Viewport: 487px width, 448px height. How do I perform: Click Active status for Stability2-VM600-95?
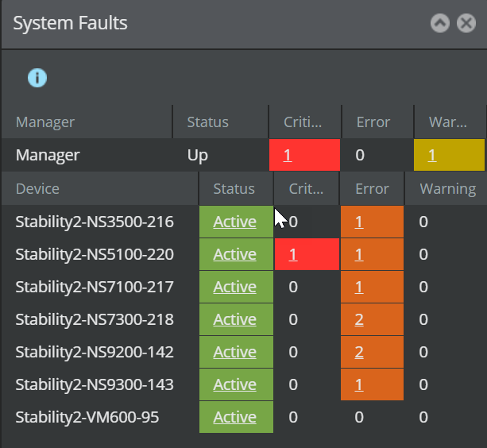(x=235, y=417)
